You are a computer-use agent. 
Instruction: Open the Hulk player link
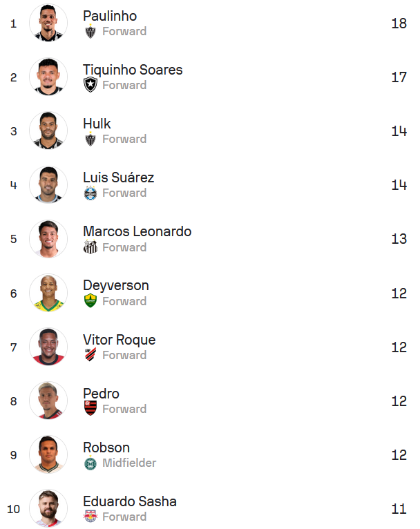(97, 124)
